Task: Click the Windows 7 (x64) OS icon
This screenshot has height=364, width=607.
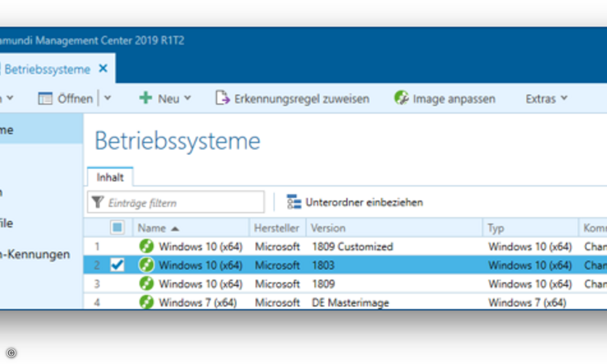Action: click(x=146, y=302)
